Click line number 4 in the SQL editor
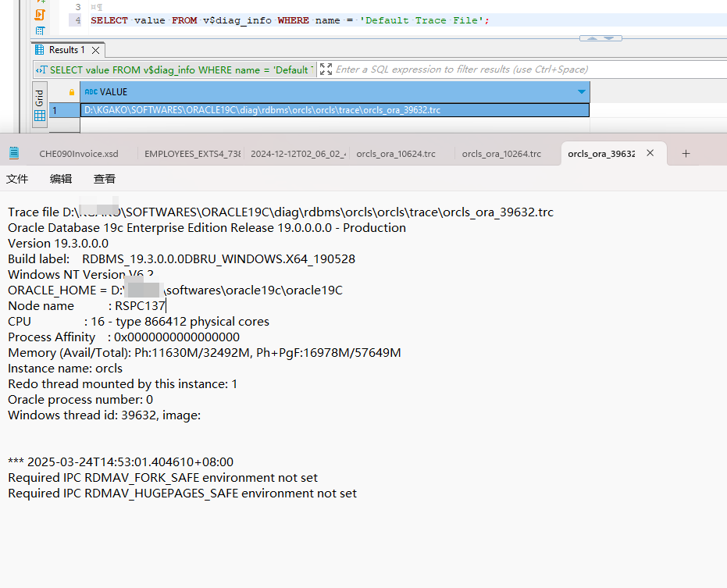The height and width of the screenshot is (588, 727). pyautogui.click(x=78, y=20)
